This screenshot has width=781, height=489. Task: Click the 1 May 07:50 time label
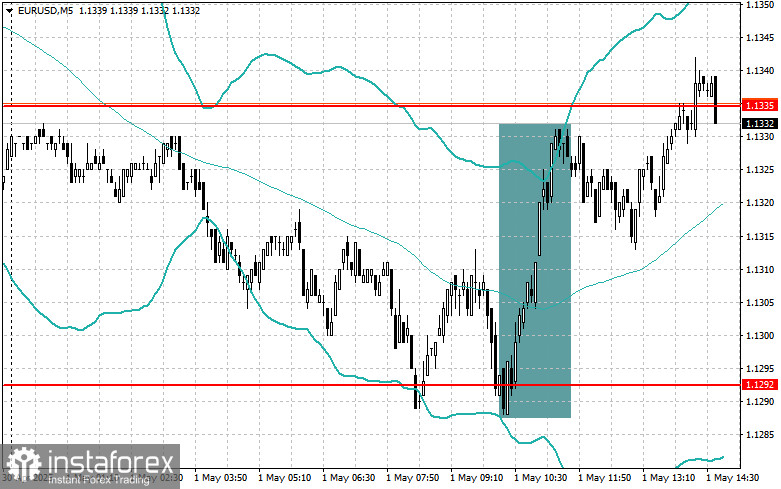pos(412,478)
